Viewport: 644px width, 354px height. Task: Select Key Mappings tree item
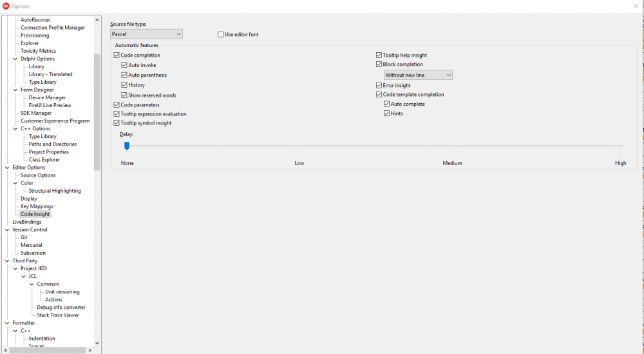(37, 206)
